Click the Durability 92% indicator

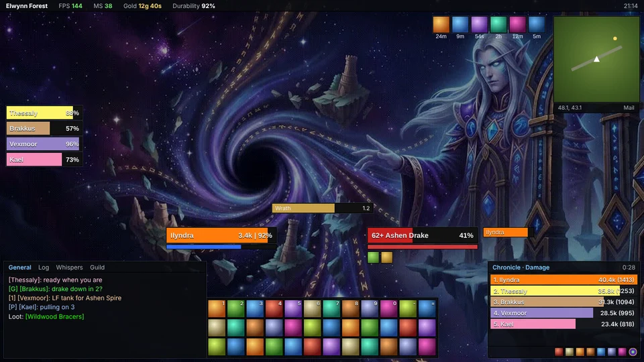point(194,6)
